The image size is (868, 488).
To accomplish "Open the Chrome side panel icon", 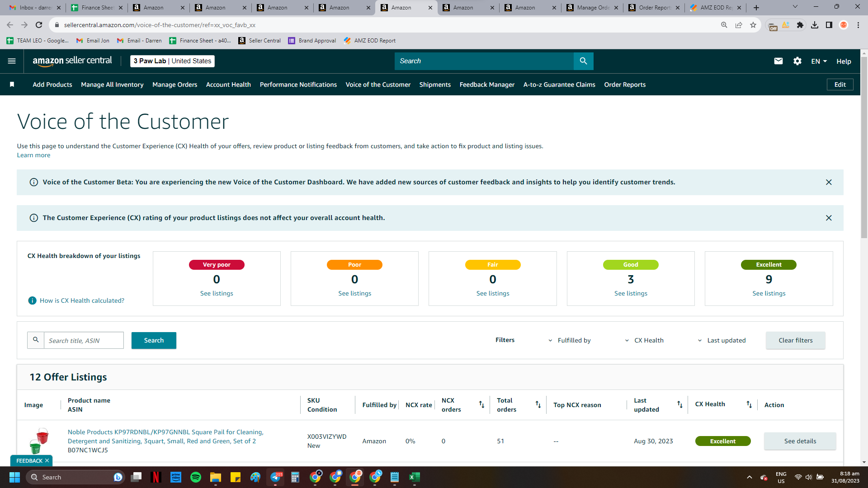I will point(829,25).
